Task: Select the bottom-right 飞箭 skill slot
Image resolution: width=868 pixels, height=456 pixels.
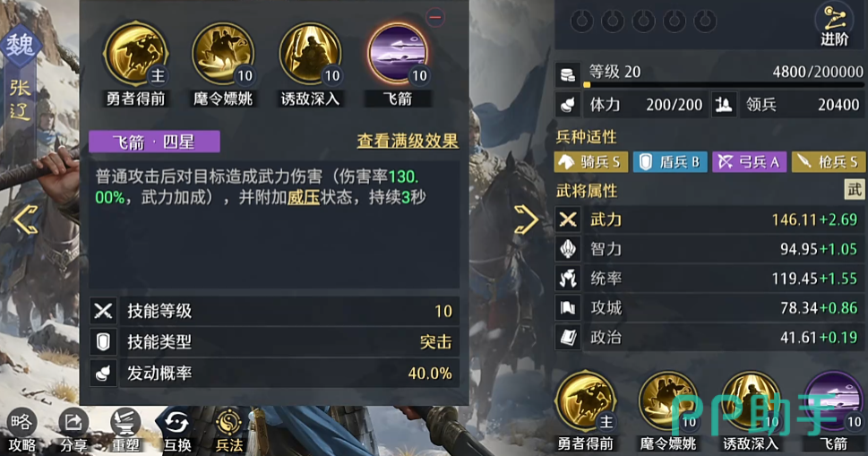Action: pos(834,401)
